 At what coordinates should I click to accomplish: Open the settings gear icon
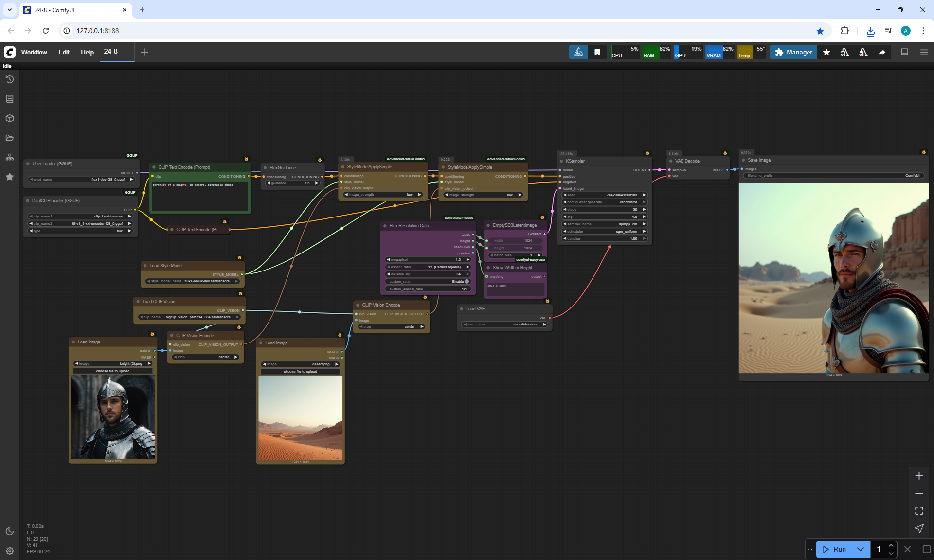(9, 551)
